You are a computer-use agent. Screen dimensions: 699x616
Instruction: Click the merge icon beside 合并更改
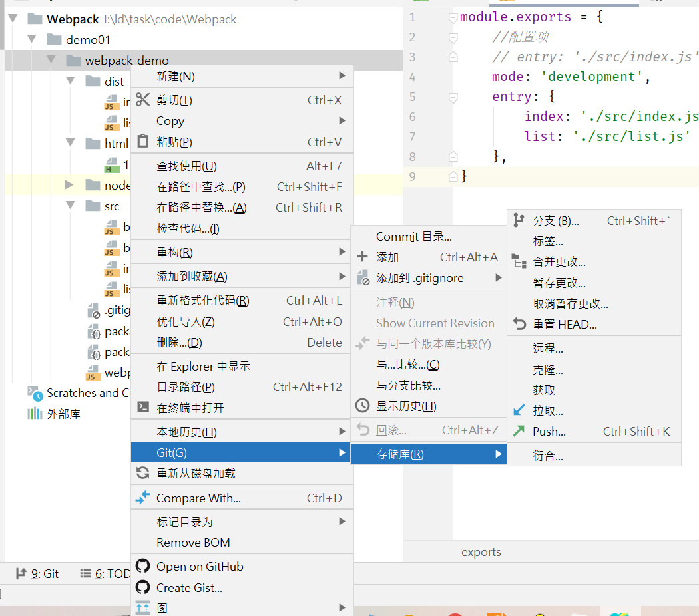click(519, 261)
